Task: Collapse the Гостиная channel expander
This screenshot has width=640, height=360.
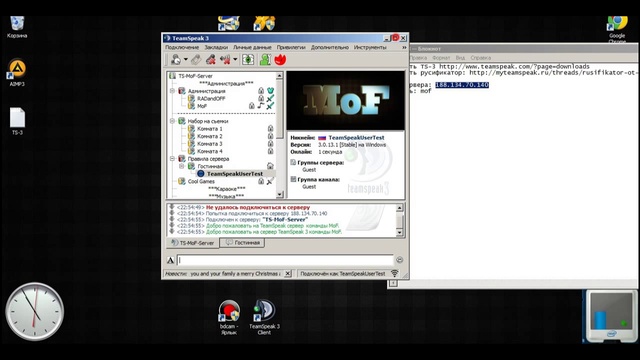Action: [x=182, y=166]
